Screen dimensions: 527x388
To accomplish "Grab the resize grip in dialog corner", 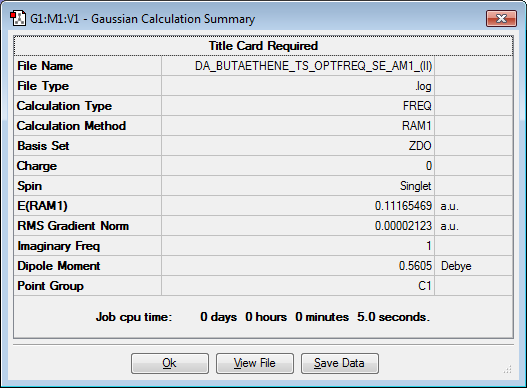I will pyautogui.click(x=508, y=369).
